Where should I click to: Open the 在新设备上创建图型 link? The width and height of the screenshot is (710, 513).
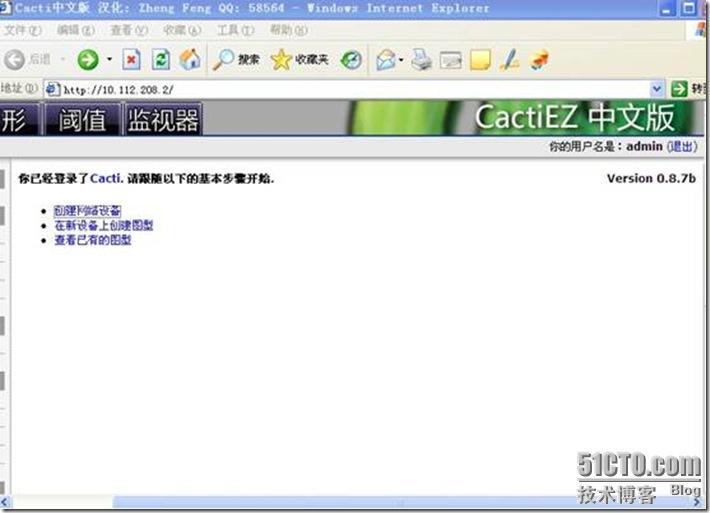104,225
